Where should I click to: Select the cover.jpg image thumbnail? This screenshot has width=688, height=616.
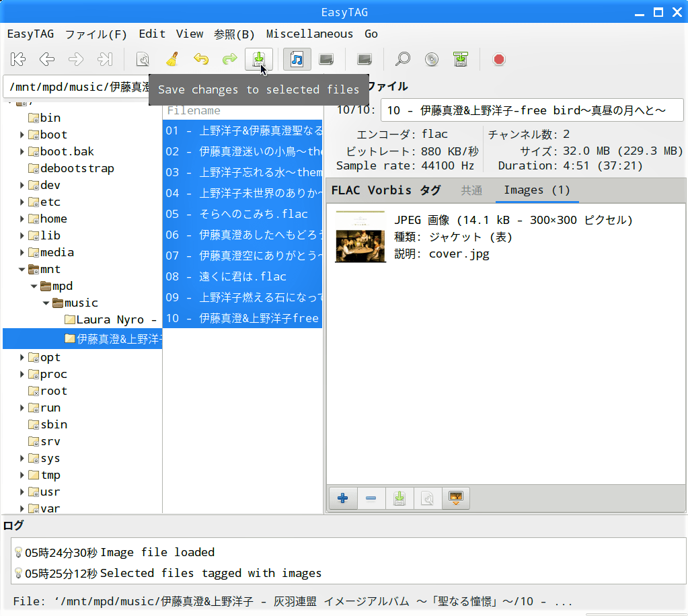click(360, 237)
